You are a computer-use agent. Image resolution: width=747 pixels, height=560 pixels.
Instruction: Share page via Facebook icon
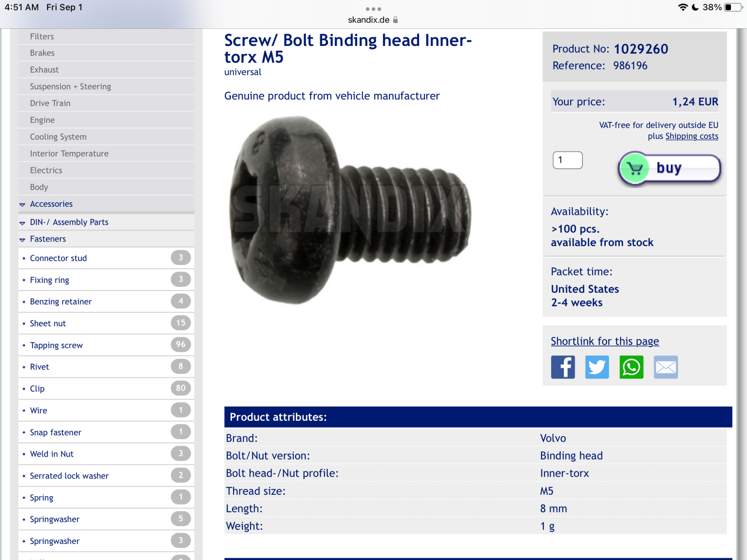click(x=563, y=367)
